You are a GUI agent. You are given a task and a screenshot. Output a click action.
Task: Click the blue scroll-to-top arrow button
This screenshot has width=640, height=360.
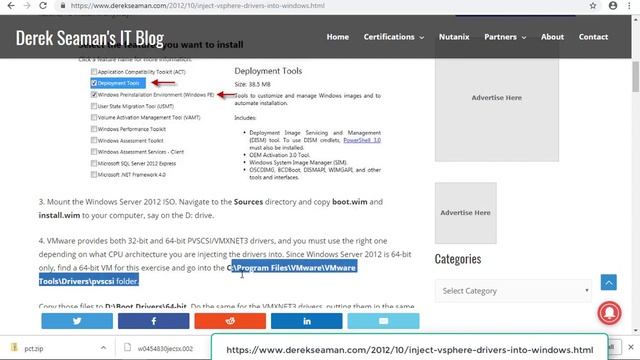[609, 282]
